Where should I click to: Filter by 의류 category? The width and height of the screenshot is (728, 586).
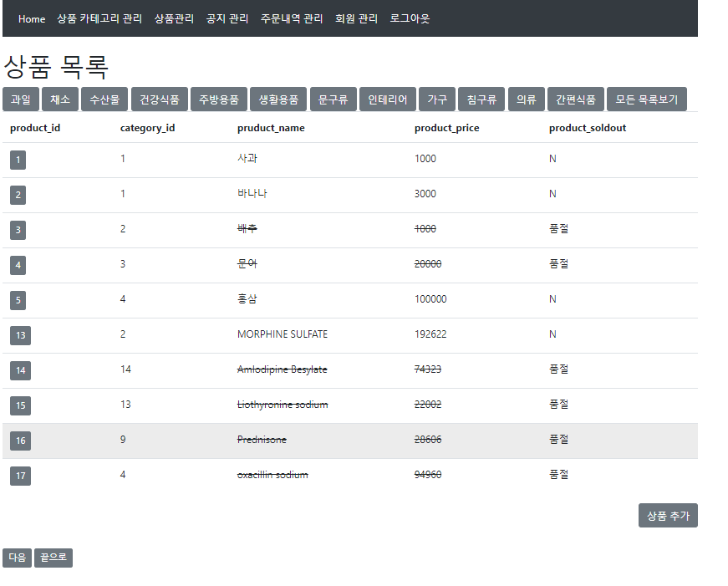pyautogui.click(x=526, y=99)
